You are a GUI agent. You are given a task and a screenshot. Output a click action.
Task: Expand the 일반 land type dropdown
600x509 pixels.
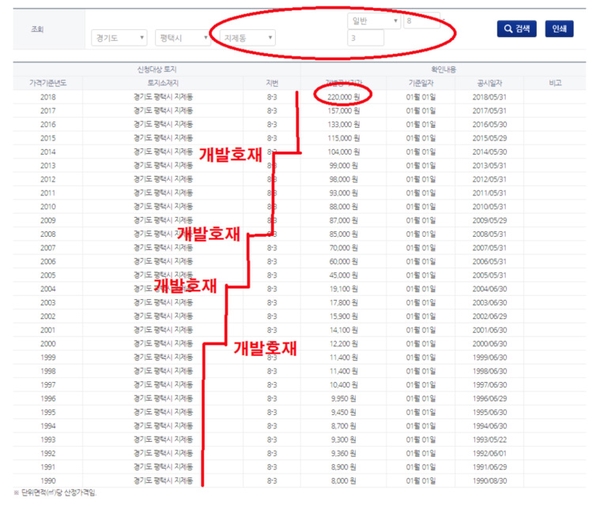coord(374,20)
